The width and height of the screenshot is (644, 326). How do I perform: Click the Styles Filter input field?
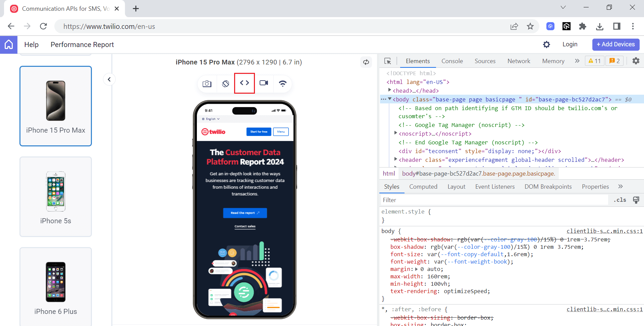tap(494, 200)
